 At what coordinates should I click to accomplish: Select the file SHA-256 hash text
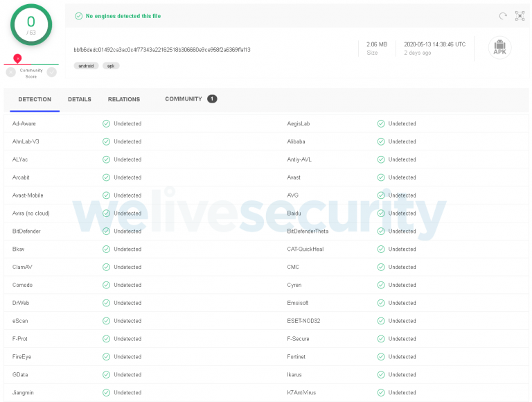click(162, 50)
